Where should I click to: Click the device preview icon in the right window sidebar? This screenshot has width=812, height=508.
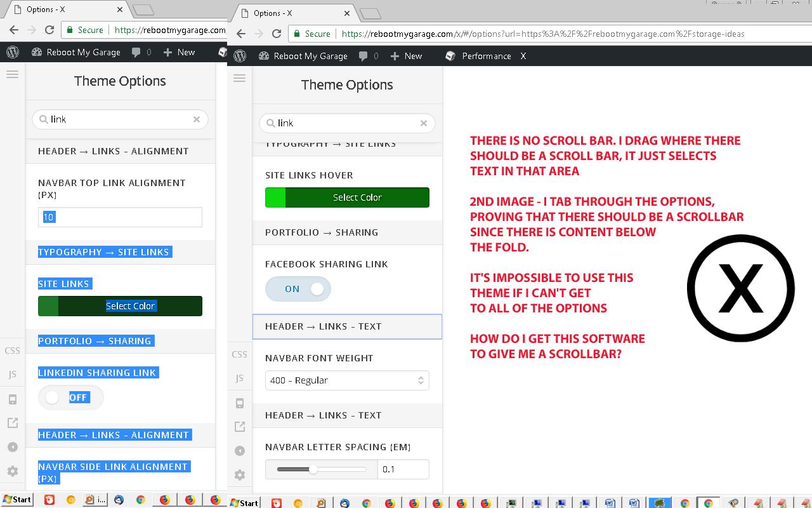click(239, 403)
